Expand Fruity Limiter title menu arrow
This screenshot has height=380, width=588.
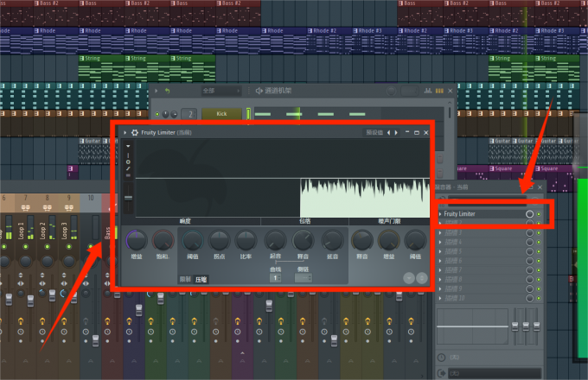click(125, 132)
